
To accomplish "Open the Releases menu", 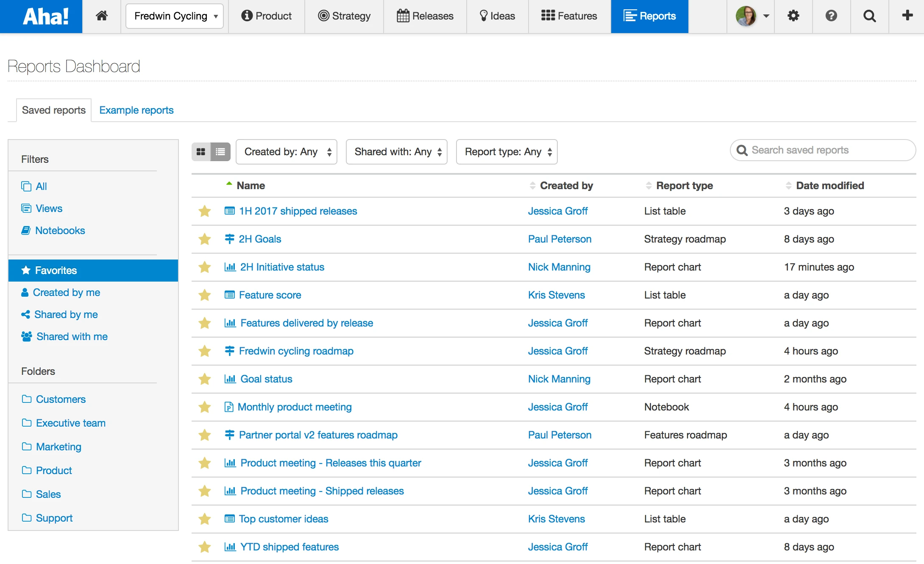I will pos(425,16).
